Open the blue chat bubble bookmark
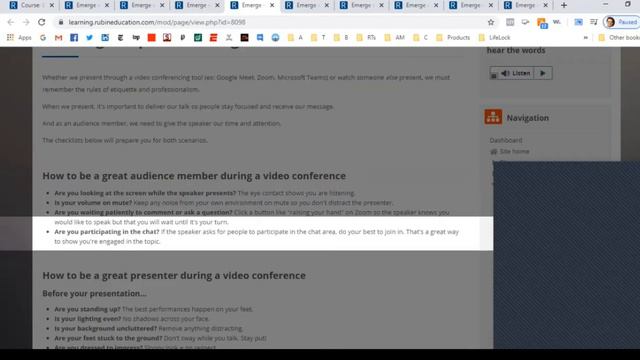 260,38
